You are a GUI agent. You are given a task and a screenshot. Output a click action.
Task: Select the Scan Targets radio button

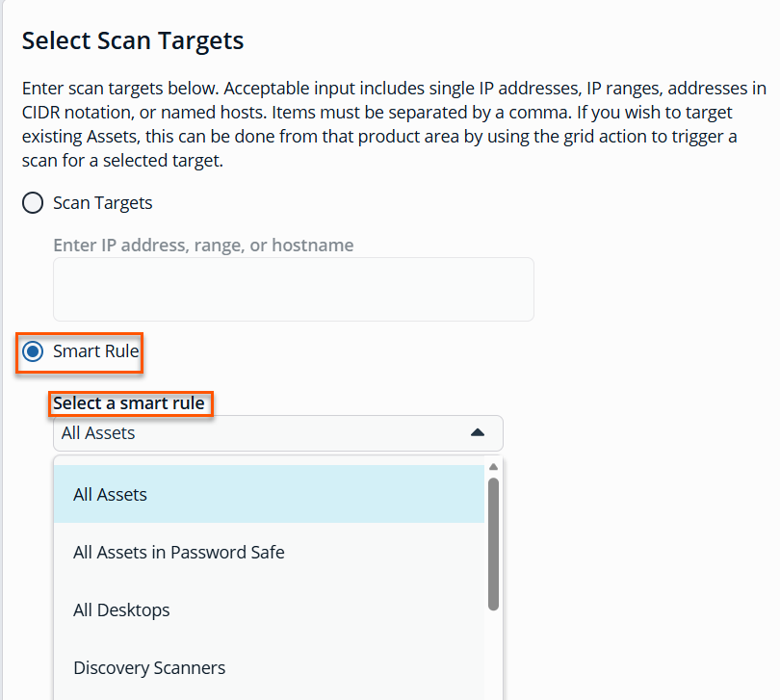click(33, 203)
